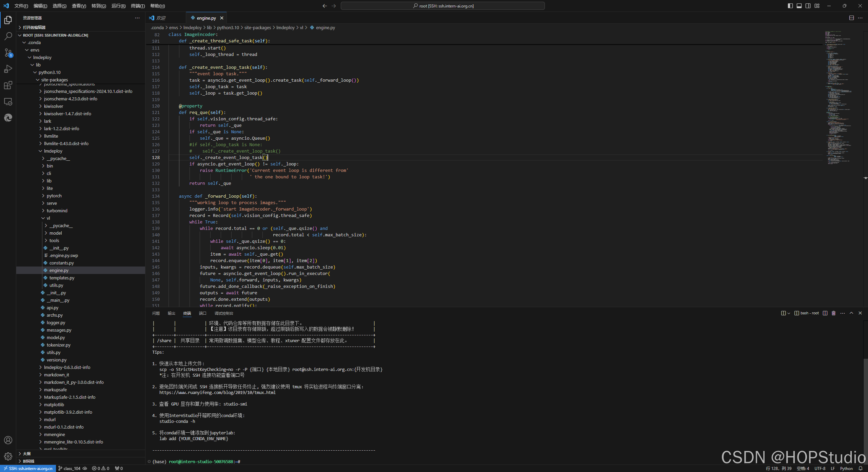This screenshot has height=472, width=868.
Task: Open Manage settings gear at bottom left
Action: 8,456
